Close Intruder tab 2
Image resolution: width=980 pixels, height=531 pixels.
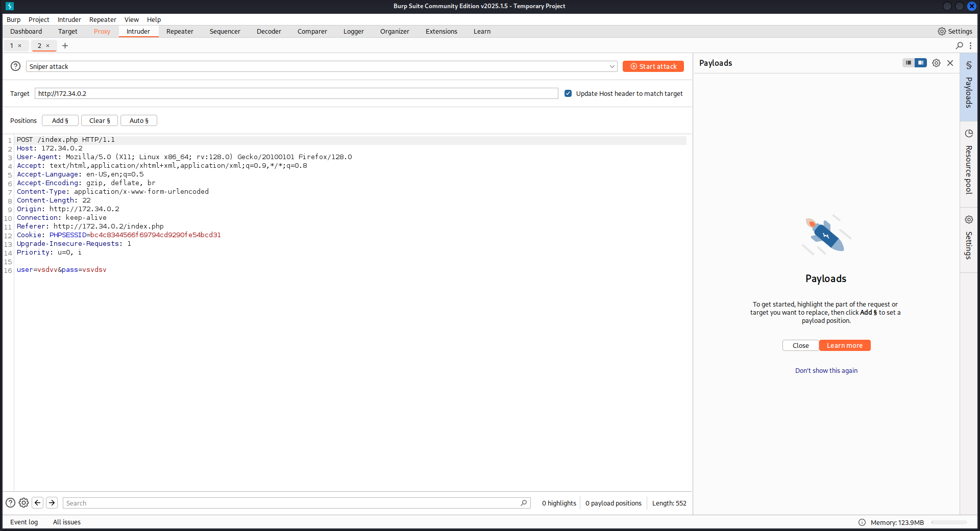pyautogui.click(x=48, y=46)
